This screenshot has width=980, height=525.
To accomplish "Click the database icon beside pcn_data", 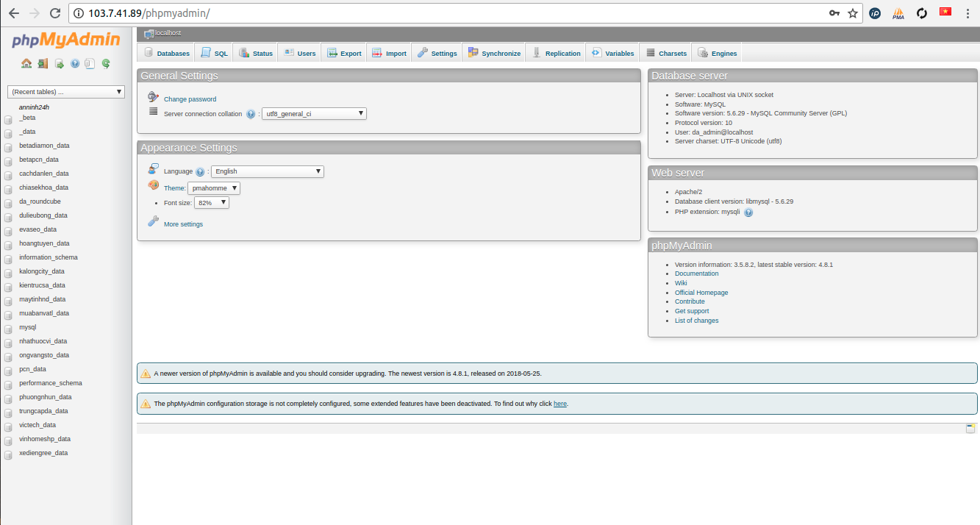I will click(8, 370).
